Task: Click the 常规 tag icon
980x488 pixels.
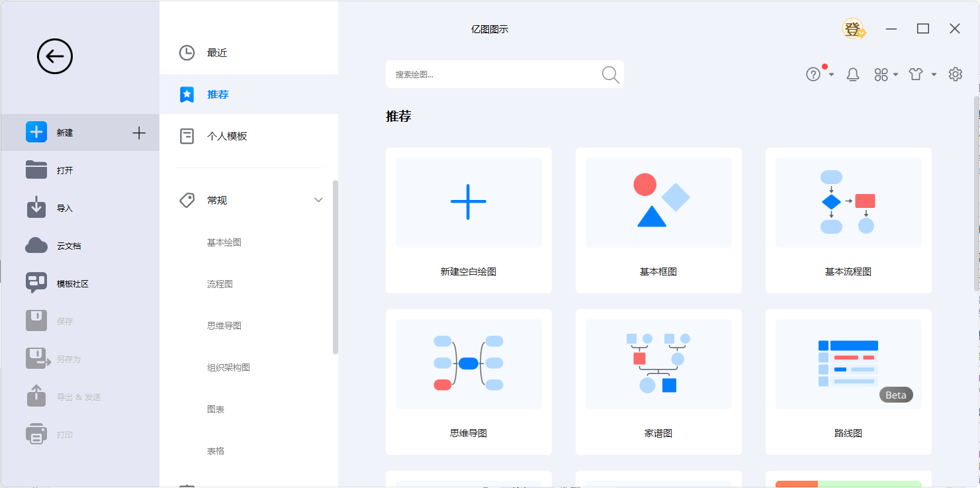Action: [187, 200]
